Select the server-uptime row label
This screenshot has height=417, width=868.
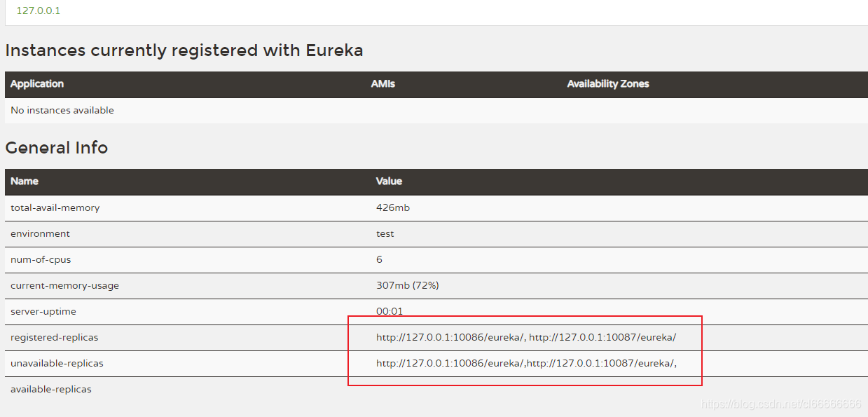point(43,311)
